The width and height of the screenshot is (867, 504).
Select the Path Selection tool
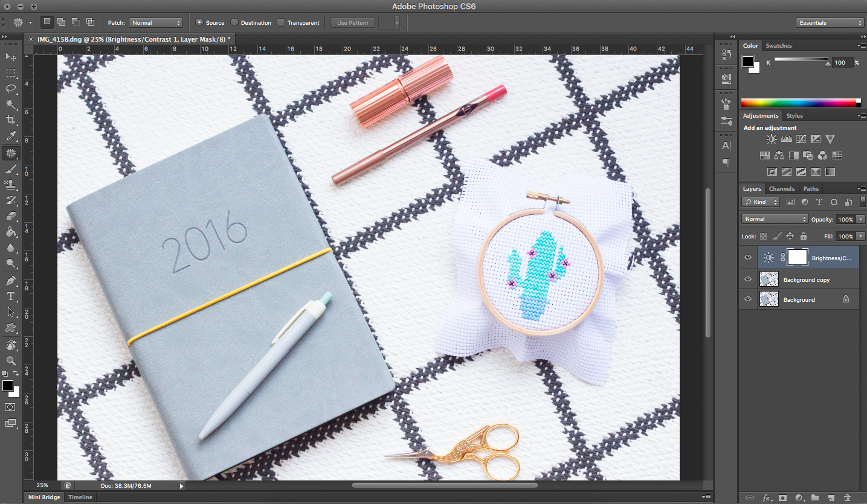pyautogui.click(x=11, y=312)
